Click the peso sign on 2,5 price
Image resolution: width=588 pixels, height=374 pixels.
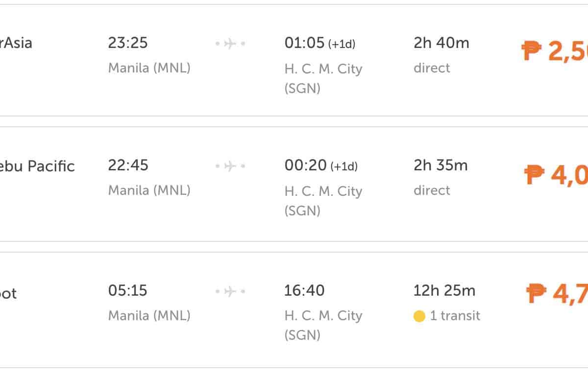532,50
